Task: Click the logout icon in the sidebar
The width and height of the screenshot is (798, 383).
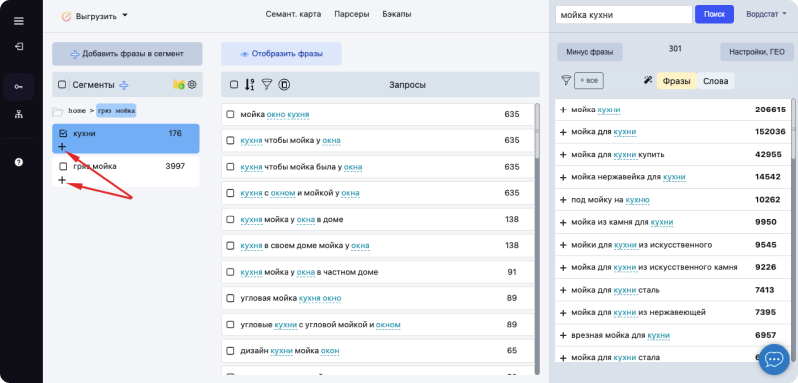Action: pos(19,46)
